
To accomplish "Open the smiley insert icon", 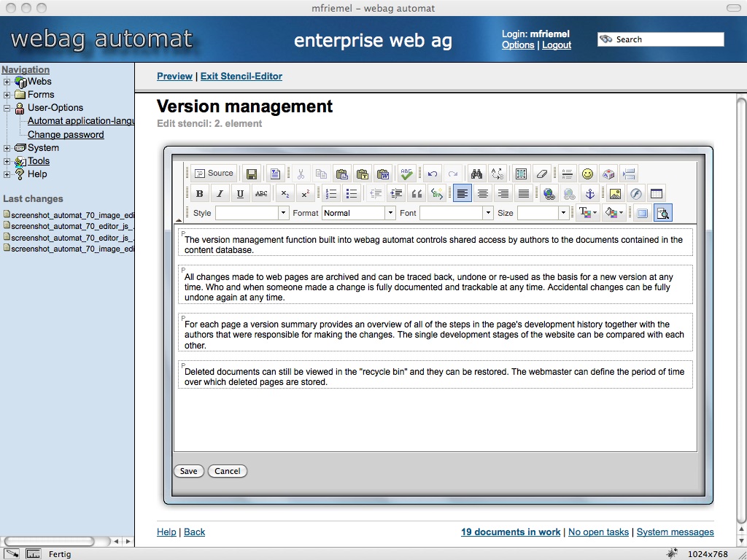I will tap(588, 174).
